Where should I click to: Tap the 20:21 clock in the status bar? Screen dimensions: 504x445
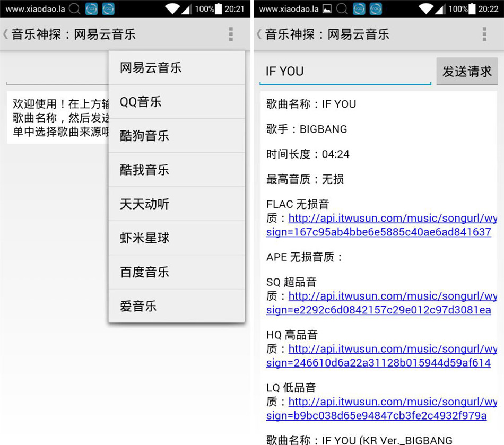click(234, 9)
